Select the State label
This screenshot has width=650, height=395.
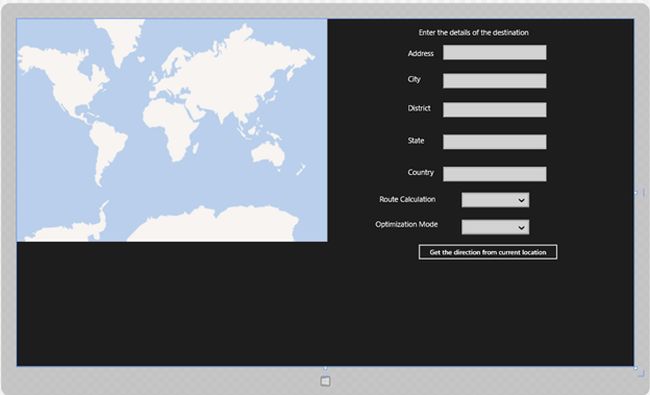point(416,141)
